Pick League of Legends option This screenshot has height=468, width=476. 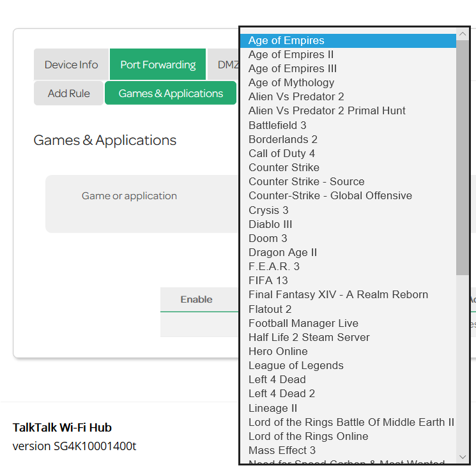click(348, 365)
